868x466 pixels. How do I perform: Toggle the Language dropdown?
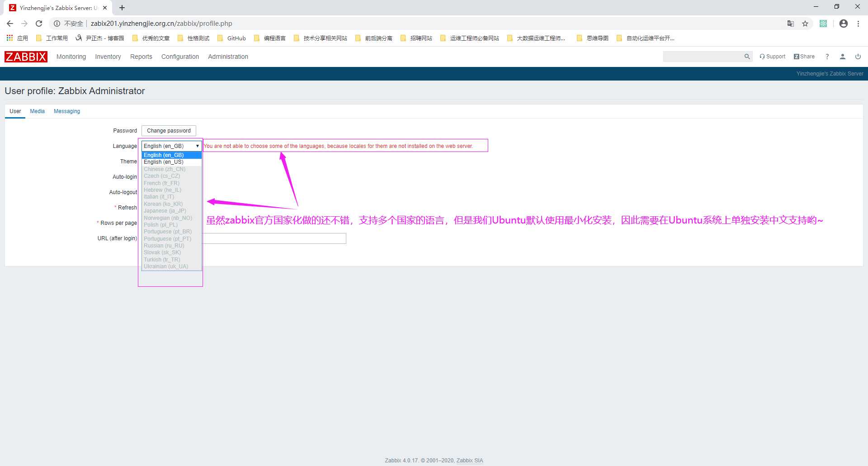point(171,146)
